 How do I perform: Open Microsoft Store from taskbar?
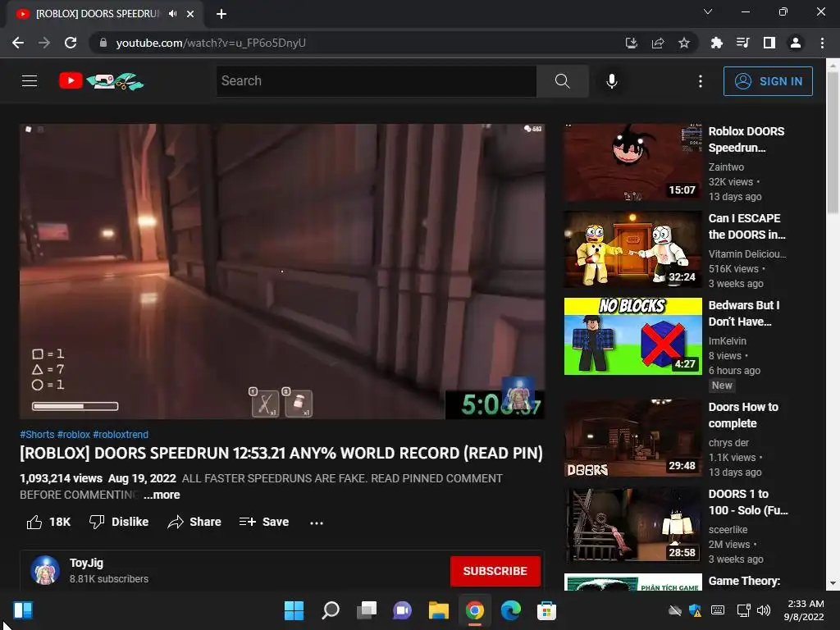(546, 610)
